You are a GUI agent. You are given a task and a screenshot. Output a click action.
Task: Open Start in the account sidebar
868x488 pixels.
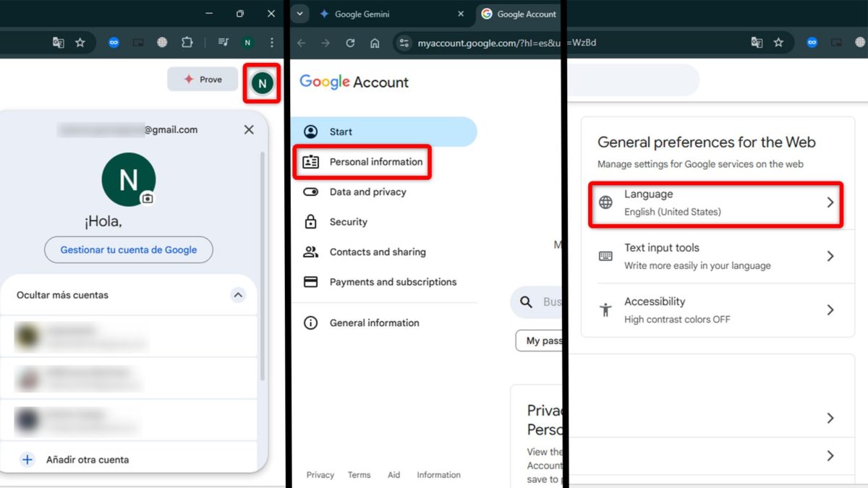(x=384, y=132)
